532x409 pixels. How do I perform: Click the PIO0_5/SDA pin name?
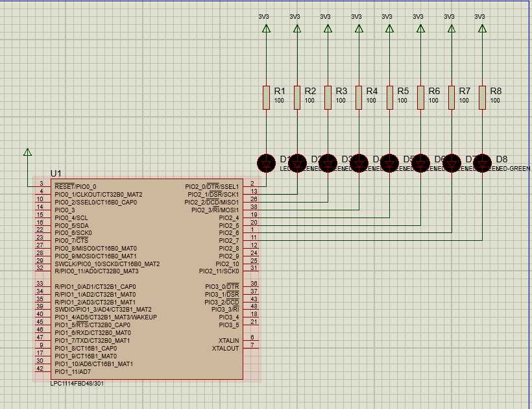[x=71, y=226]
